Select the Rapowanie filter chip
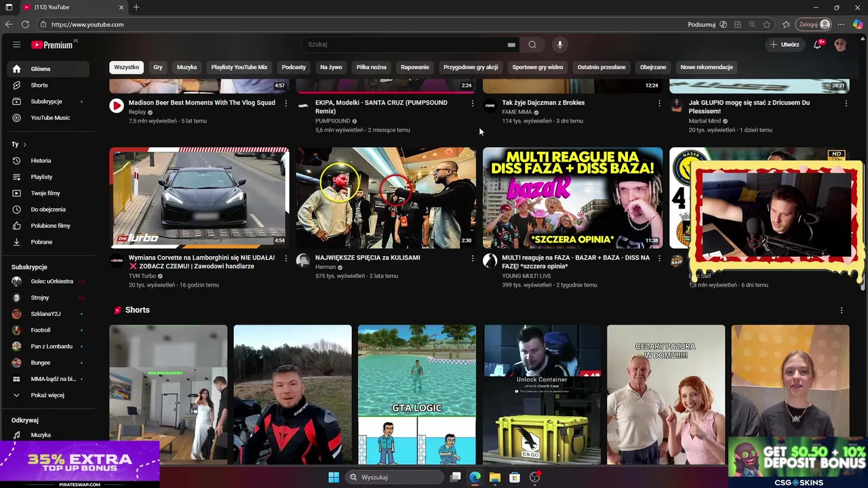868x488 pixels. click(x=415, y=67)
